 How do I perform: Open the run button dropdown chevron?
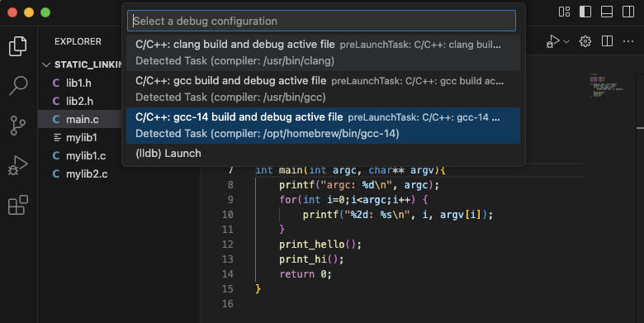pos(566,41)
